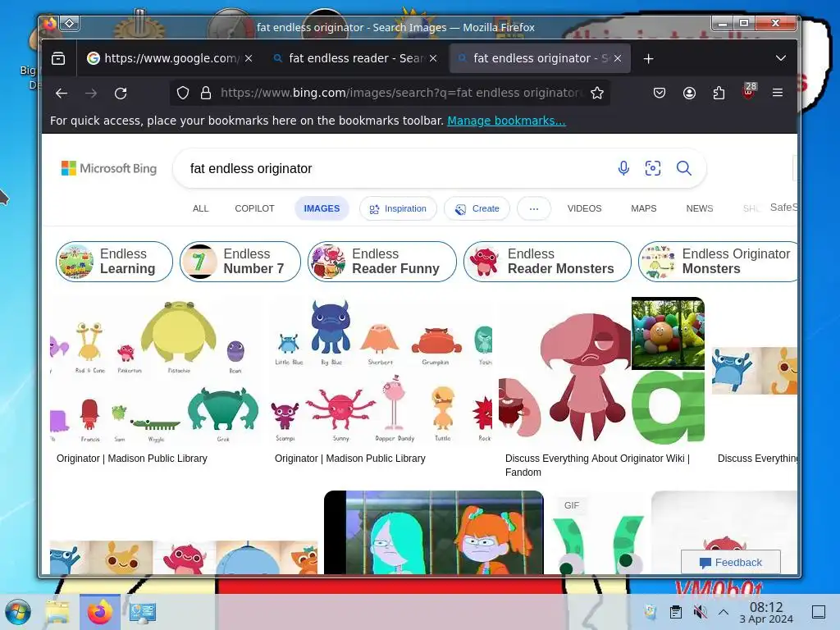840x630 pixels.
Task: Open the GIF image with green monster
Action: click(599, 532)
